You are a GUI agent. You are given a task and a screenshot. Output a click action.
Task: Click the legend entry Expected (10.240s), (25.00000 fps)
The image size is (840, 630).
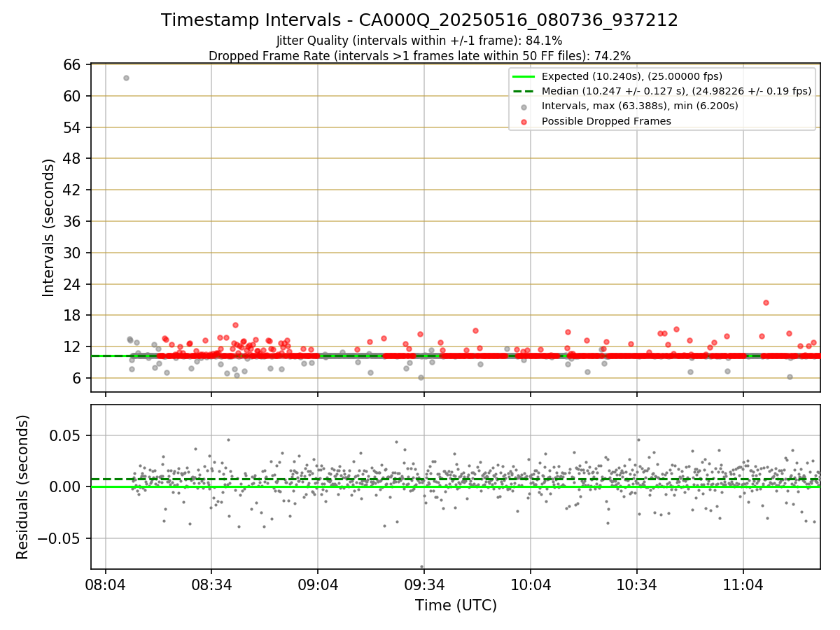coord(632,76)
